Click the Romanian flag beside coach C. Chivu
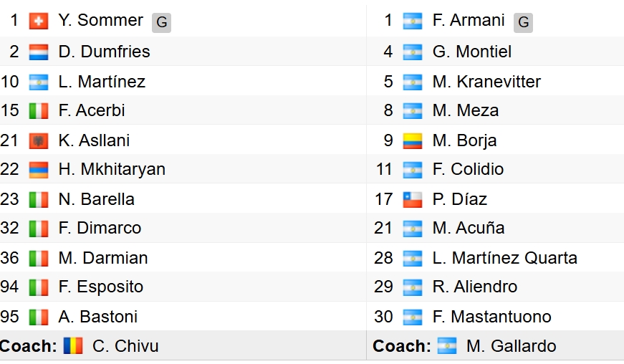 73,345
